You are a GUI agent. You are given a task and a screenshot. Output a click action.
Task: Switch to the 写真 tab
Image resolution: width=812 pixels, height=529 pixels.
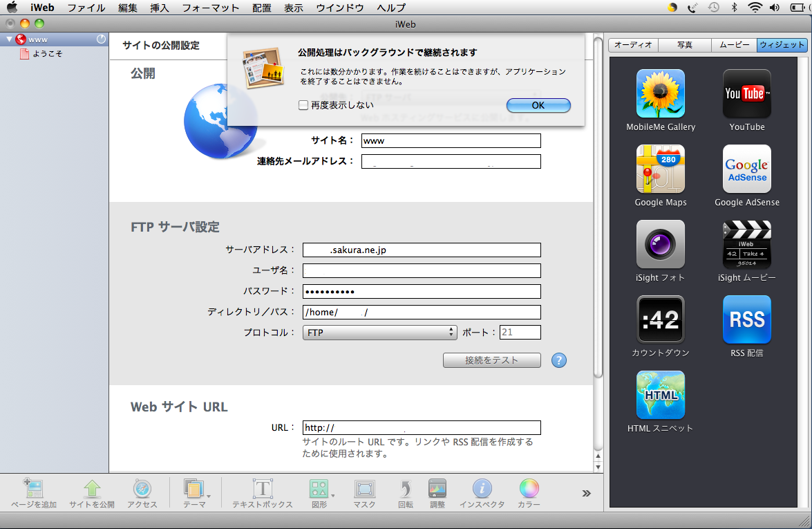pos(684,45)
